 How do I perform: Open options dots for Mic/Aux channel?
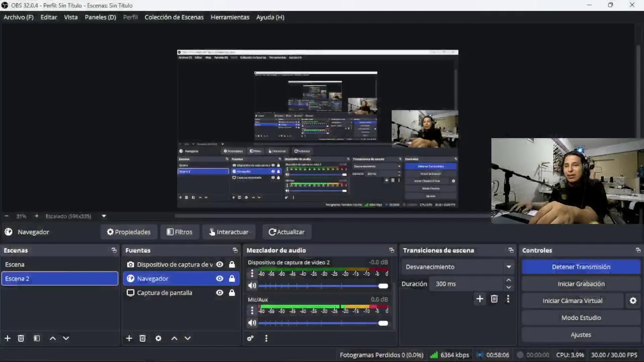pyautogui.click(x=252, y=311)
